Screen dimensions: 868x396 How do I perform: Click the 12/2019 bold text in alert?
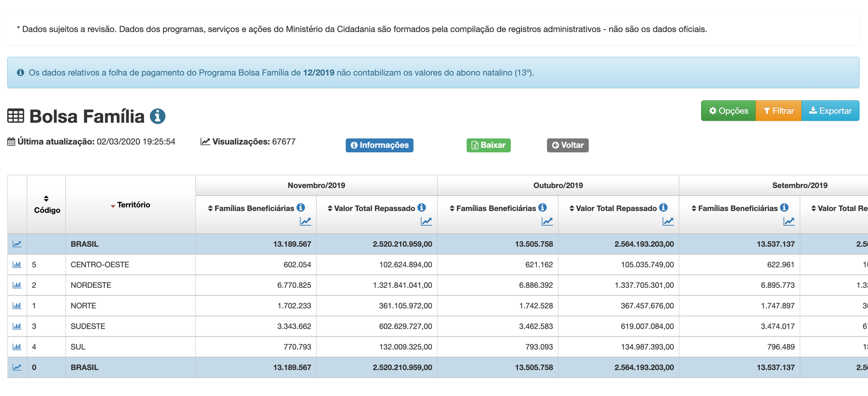(x=319, y=73)
